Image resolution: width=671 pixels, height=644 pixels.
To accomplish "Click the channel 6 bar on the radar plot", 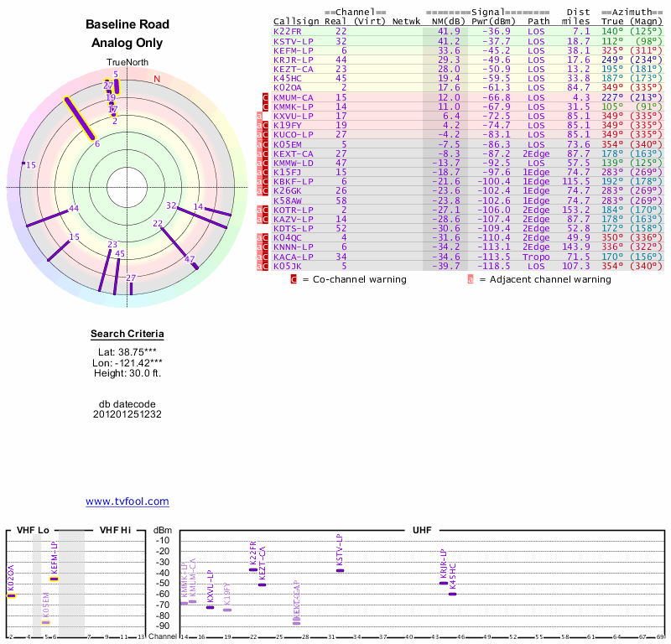I will click(x=79, y=119).
